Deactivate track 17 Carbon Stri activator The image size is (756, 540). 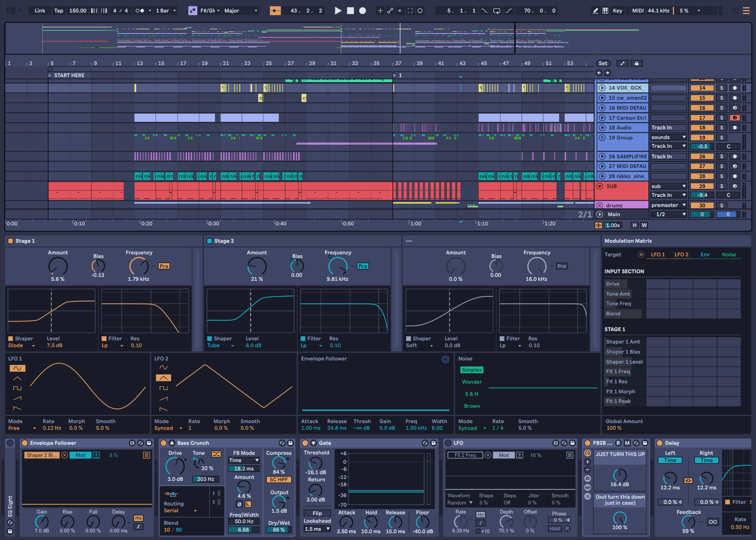coord(702,118)
